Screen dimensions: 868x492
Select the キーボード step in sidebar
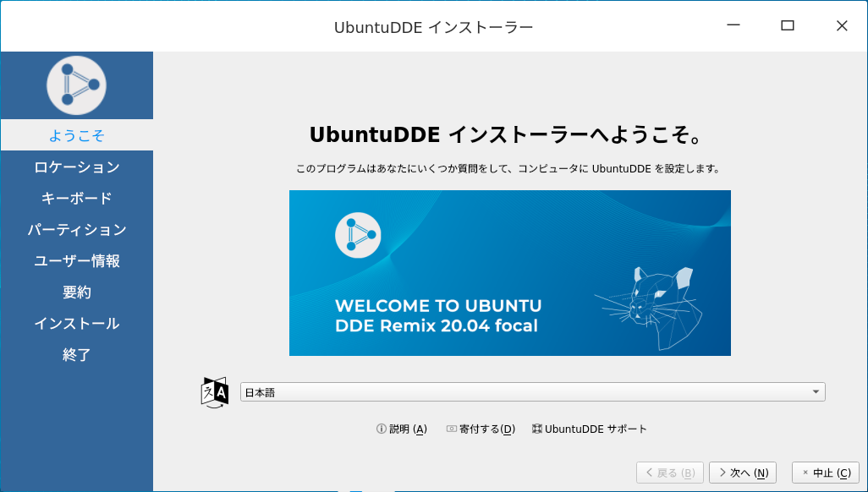[x=77, y=198]
